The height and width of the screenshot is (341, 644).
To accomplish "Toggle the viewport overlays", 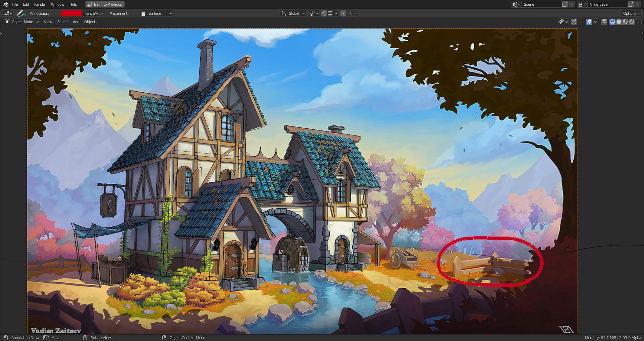I will pyautogui.click(x=589, y=22).
